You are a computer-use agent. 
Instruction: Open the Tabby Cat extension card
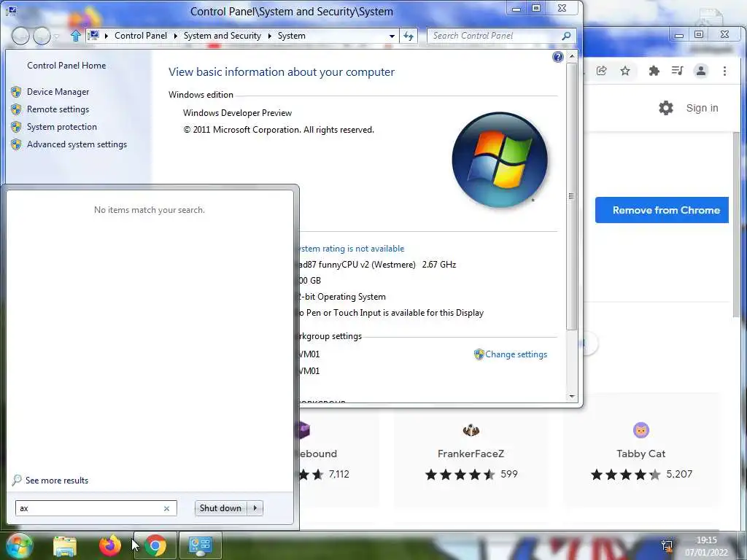pyautogui.click(x=640, y=450)
